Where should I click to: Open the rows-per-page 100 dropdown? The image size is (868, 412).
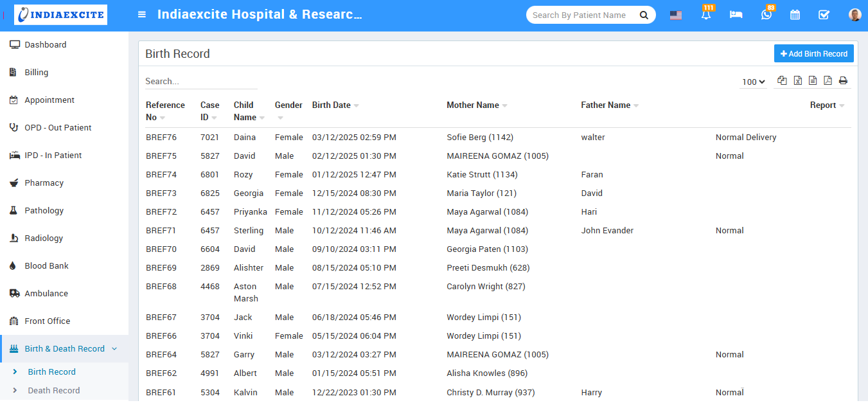click(753, 82)
